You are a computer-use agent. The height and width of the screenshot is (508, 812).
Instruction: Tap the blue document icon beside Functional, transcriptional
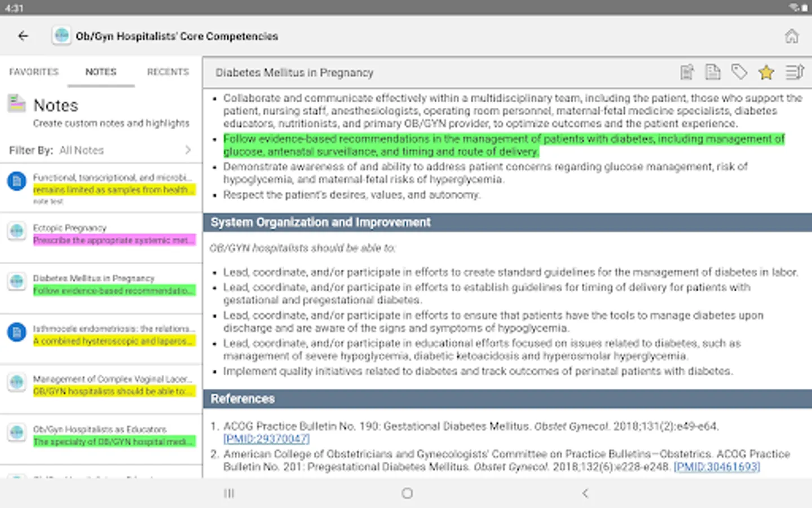click(17, 181)
